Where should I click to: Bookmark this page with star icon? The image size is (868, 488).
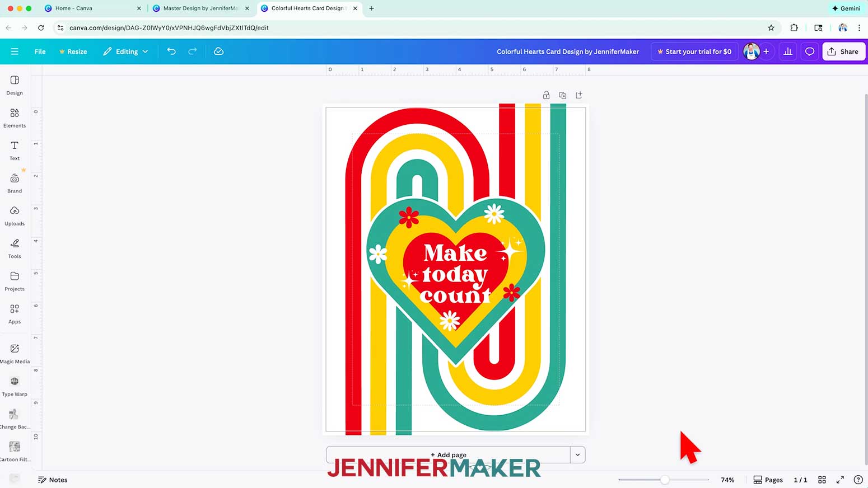click(x=771, y=27)
